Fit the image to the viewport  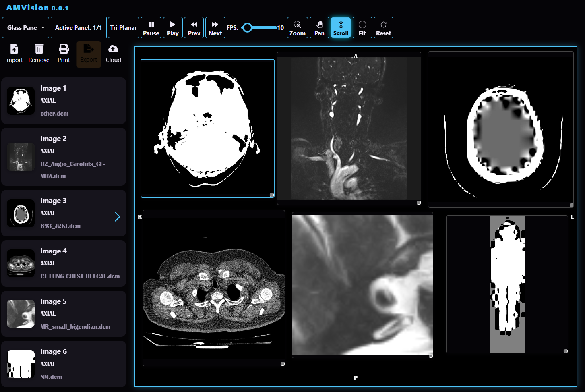[362, 27]
